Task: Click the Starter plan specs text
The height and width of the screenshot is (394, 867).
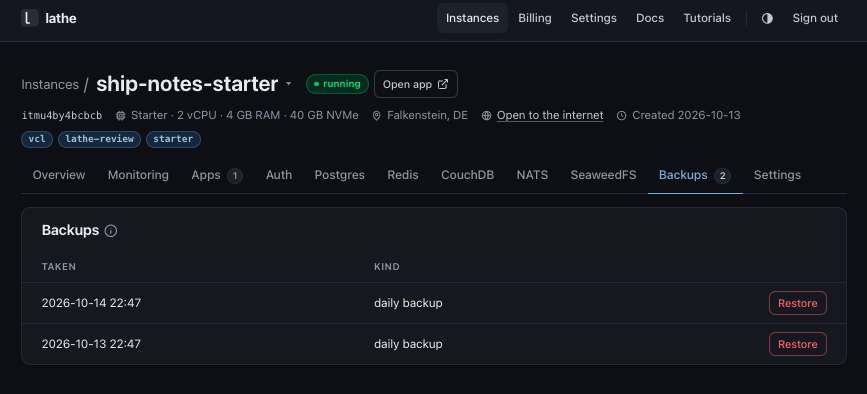Action: [x=244, y=115]
